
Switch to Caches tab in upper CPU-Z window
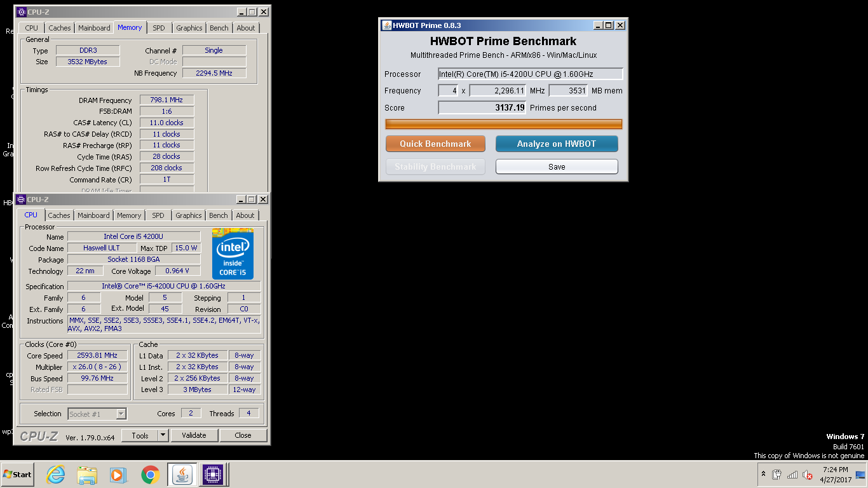(60, 28)
